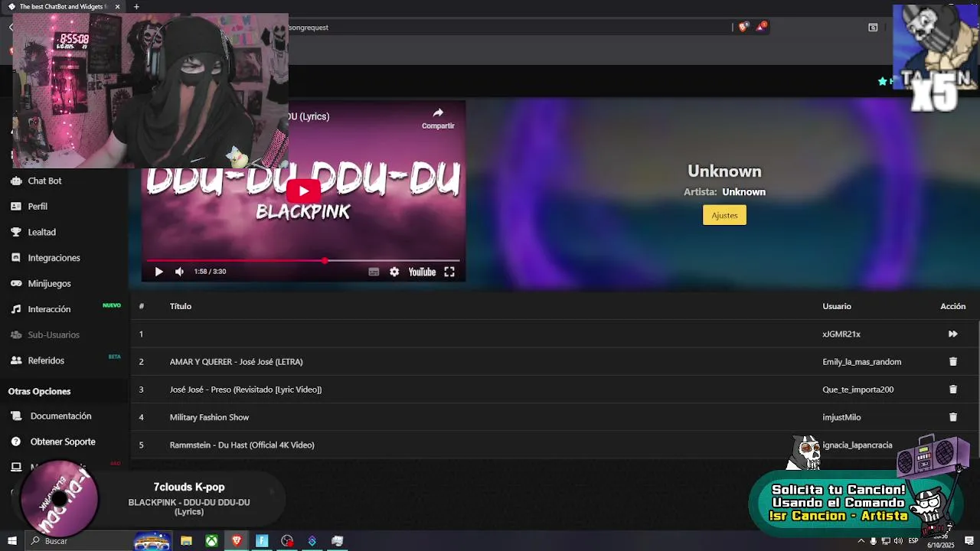Delete Military Fashion Show from queue
The width and height of the screenshot is (980, 551).
tap(953, 417)
